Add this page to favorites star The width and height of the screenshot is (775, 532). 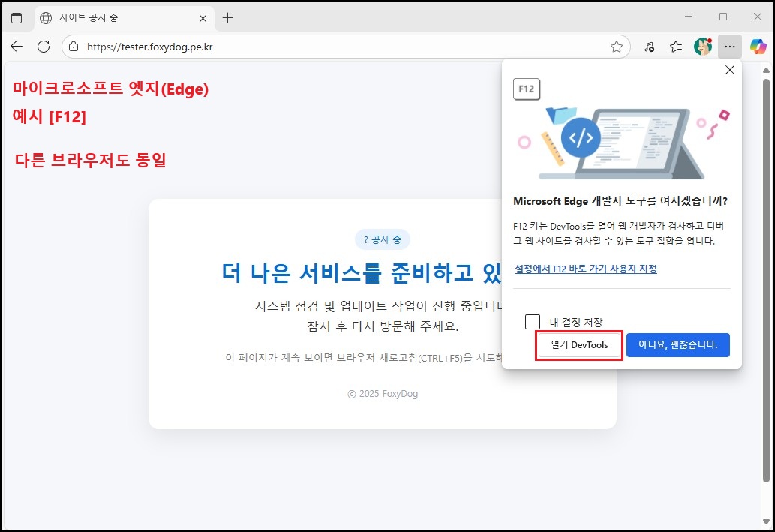pos(617,47)
